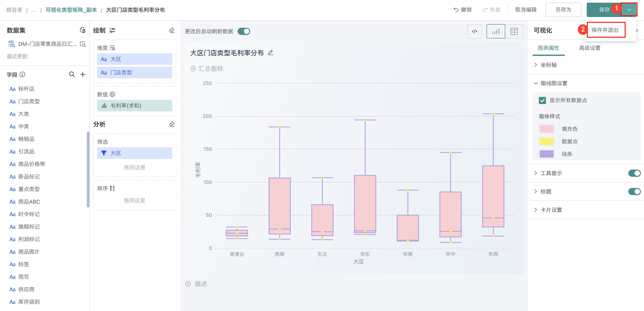The height and width of the screenshot is (311, 644).
Task: Open the yellow data point color swatch
Action: tap(546, 141)
